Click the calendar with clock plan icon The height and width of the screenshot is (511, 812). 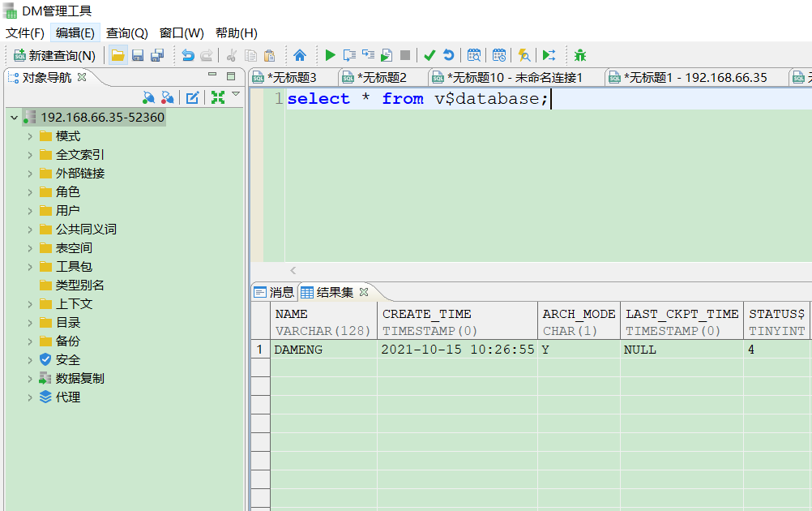coord(499,55)
